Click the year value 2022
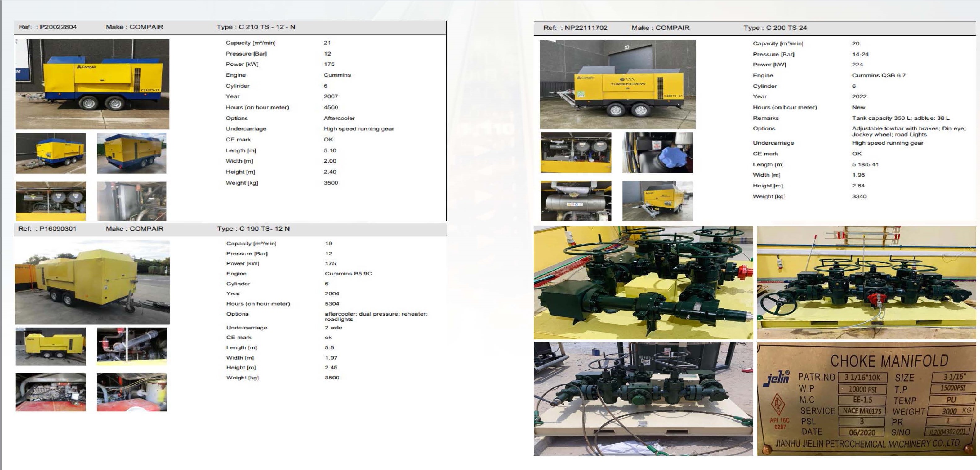Image resolution: width=980 pixels, height=470 pixels. coord(859,96)
